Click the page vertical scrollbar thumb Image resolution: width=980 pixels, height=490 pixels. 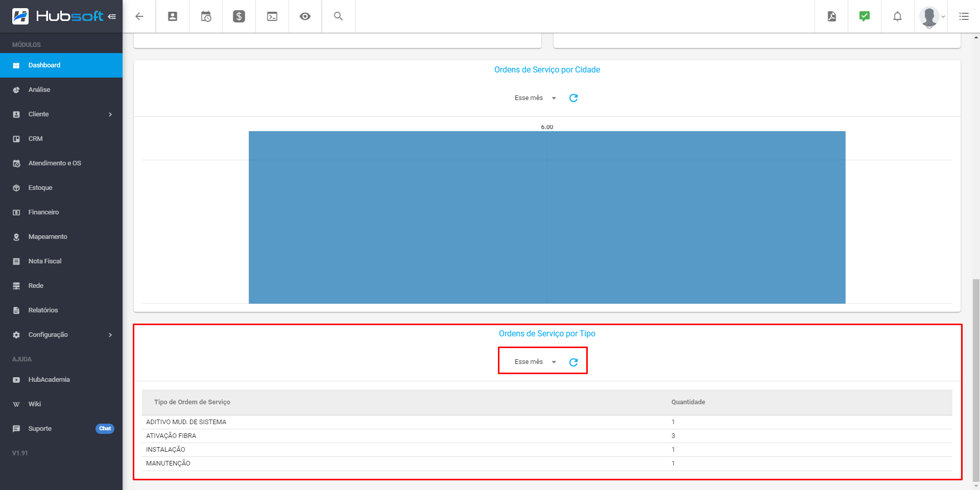pos(976,380)
